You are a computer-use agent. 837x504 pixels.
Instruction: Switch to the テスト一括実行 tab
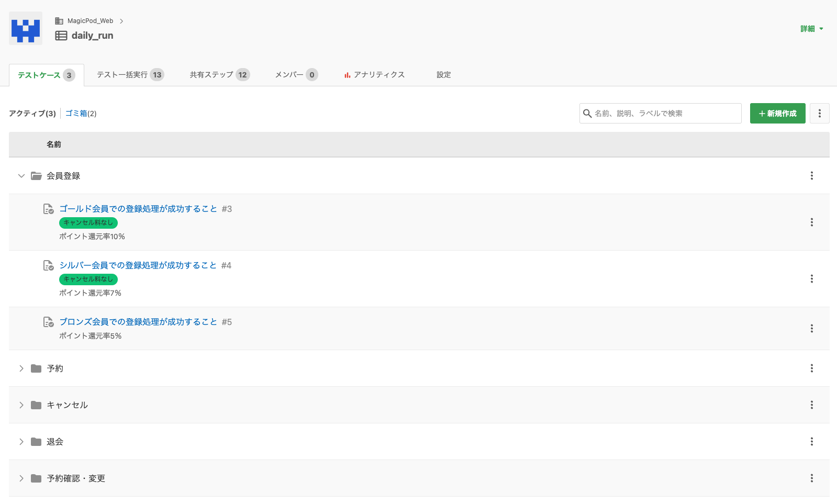(x=130, y=75)
